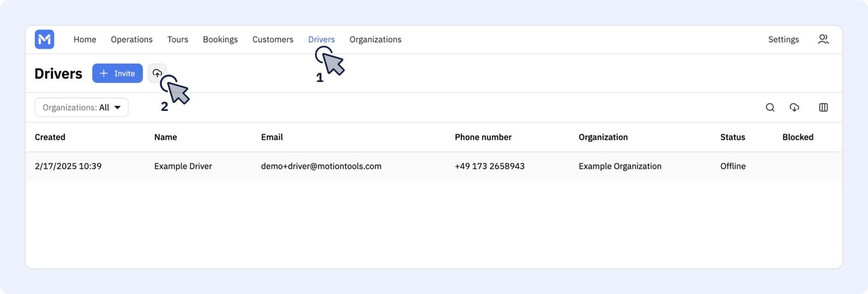Click the Email column header
868x294 pixels.
point(272,137)
